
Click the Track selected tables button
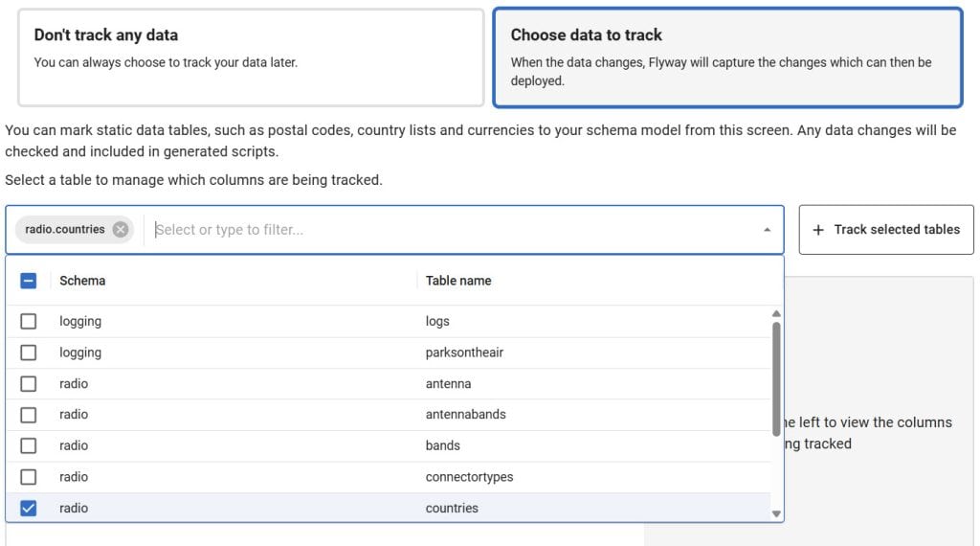coord(886,230)
